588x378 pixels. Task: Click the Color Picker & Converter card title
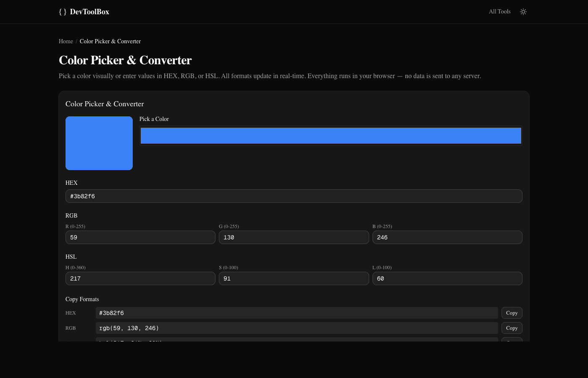click(x=105, y=104)
